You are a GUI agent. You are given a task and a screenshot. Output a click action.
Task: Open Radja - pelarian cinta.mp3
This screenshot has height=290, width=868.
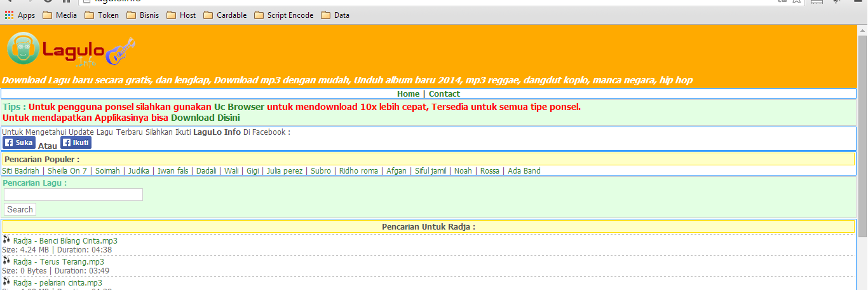tap(58, 283)
